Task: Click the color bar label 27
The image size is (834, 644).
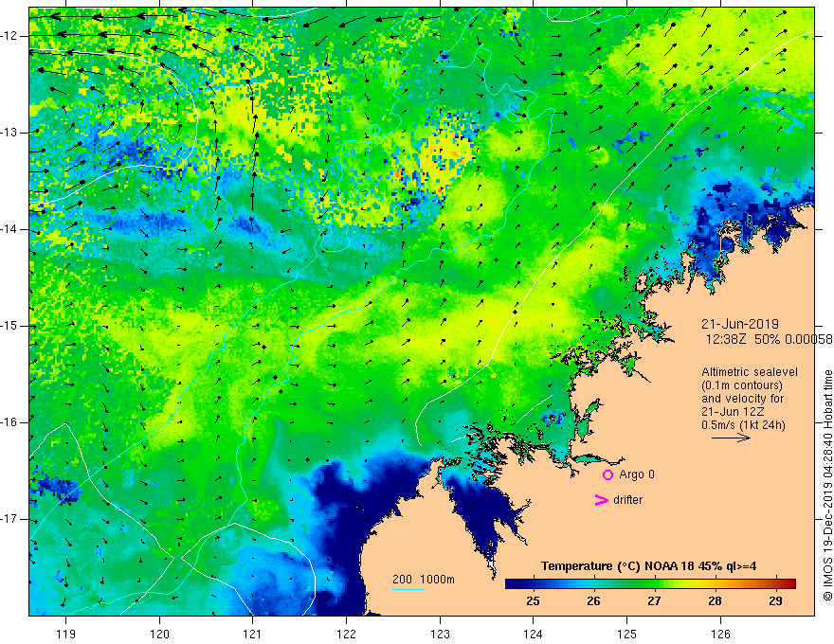Action: (654, 601)
